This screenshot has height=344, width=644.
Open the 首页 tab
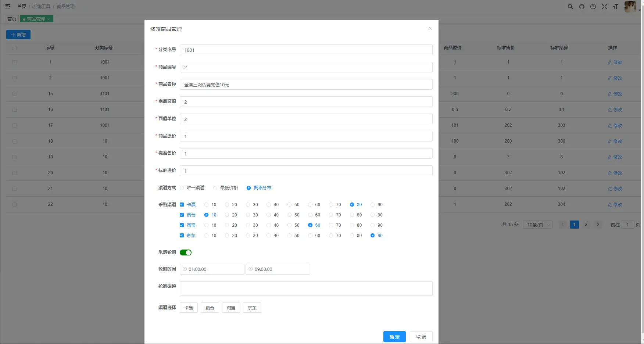tap(12, 19)
